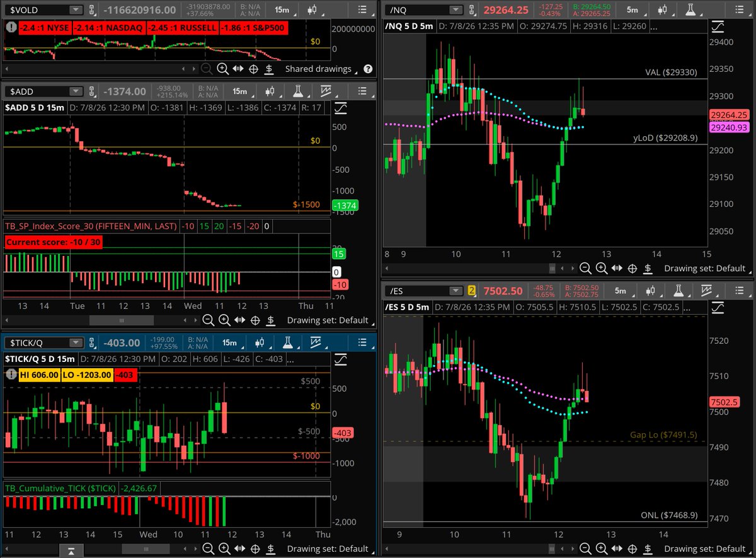Screen dimensions: 756x558
Task: Click TB_Cumulative_TICK study label
Action: pyautogui.click(x=61, y=488)
